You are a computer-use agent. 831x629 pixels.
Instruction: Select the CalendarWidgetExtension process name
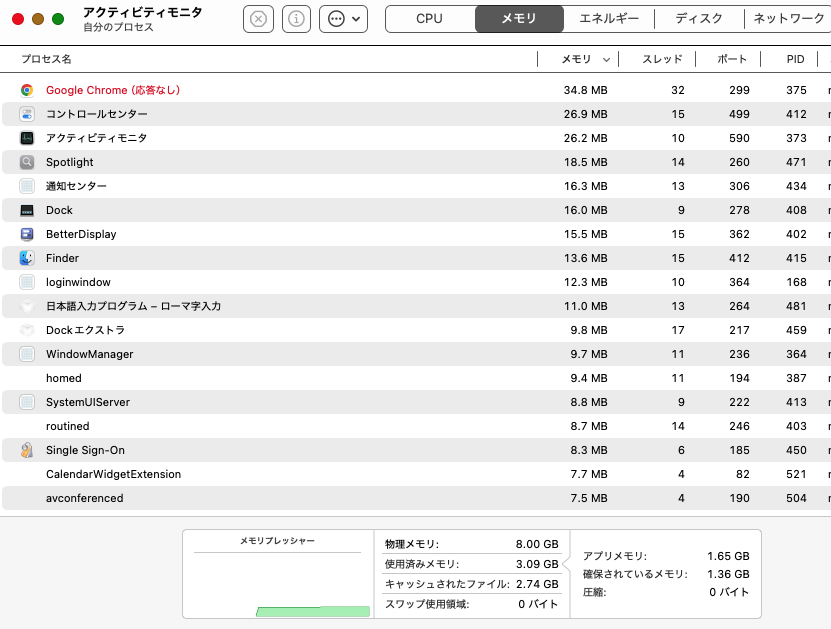(113, 474)
